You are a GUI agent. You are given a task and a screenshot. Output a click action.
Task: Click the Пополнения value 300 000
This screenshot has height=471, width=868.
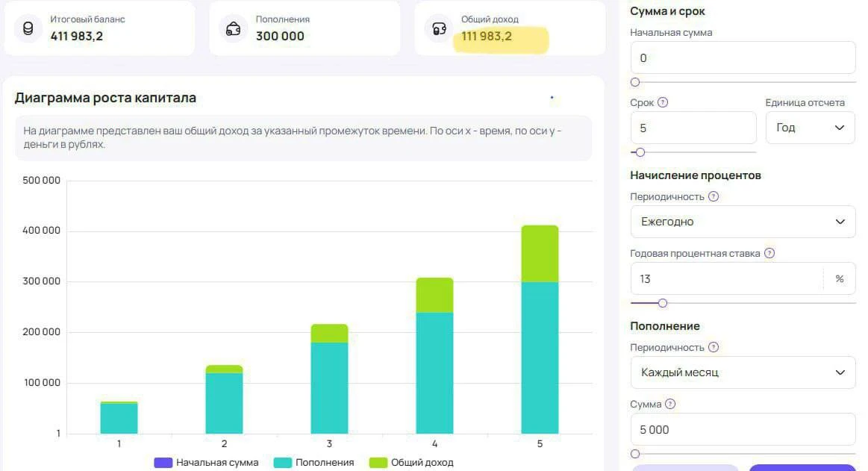280,36
